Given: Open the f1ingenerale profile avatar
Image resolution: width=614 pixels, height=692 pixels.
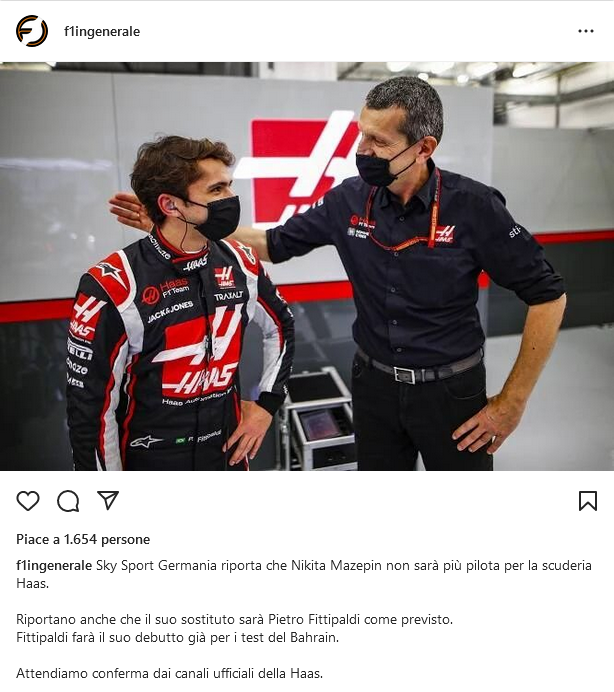Looking at the screenshot, I should click(x=32, y=31).
